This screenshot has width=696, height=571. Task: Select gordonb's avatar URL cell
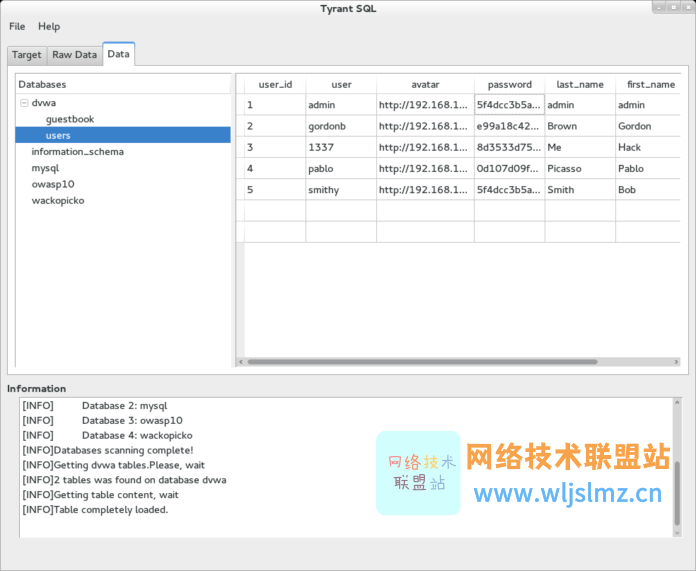click(425, 126)
